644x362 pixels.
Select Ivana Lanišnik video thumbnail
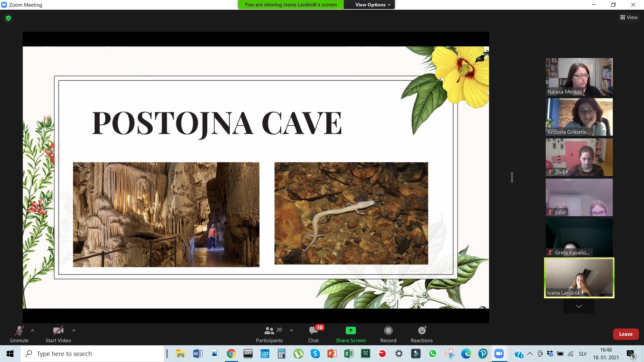tap(579, 278)
